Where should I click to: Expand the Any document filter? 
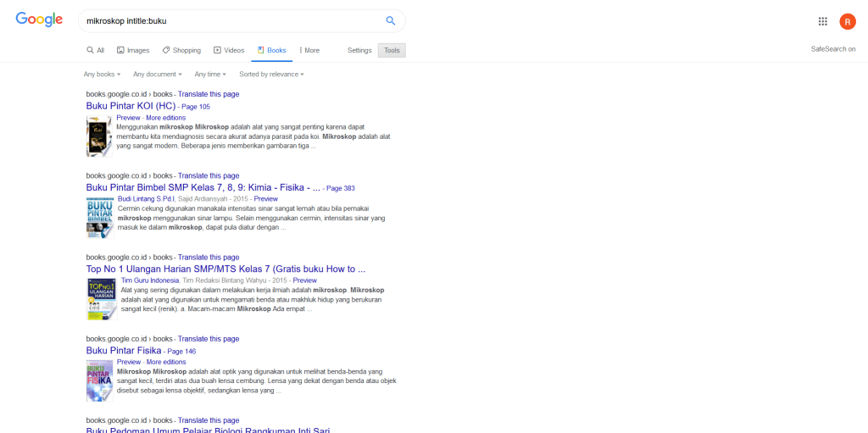click(x=158, y=74)
